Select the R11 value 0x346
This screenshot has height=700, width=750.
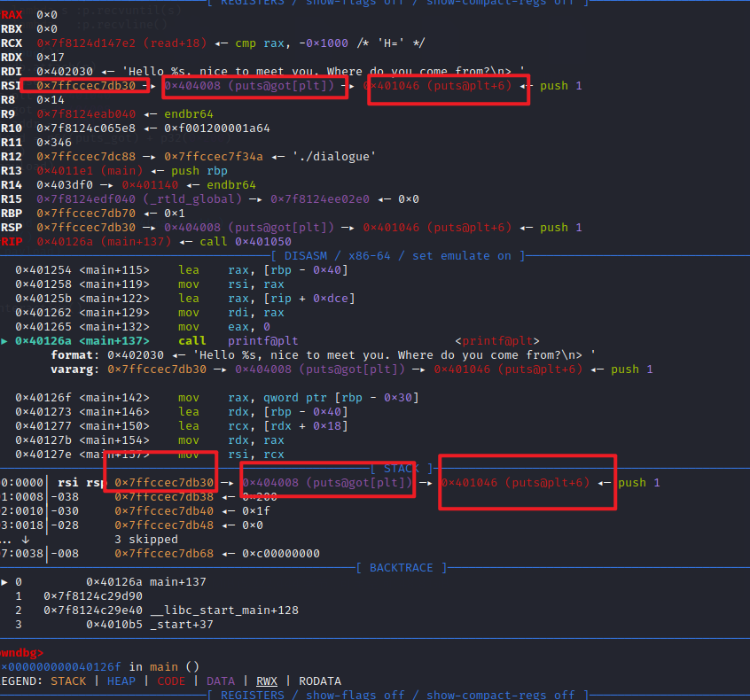tap(54, 143)
